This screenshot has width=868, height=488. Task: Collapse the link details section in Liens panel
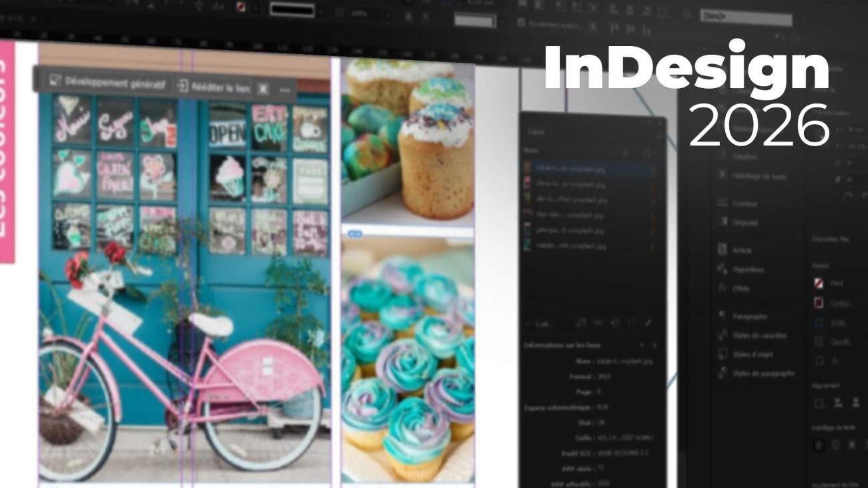(527, 324)
